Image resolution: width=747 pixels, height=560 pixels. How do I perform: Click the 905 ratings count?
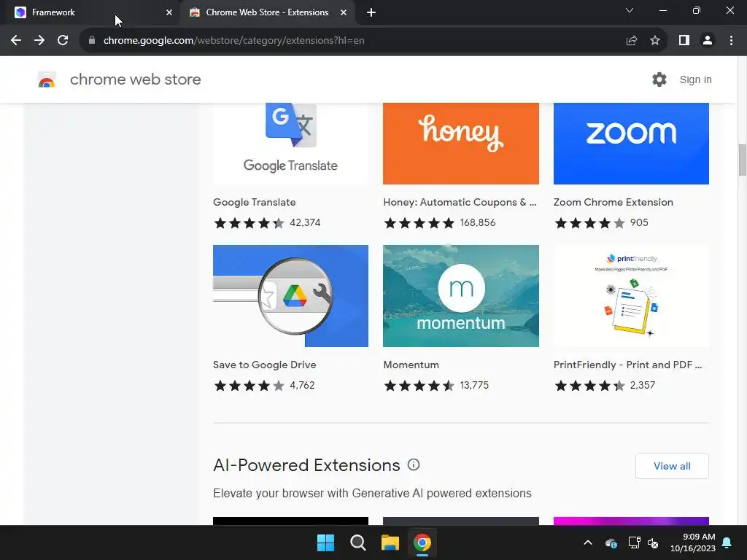[x=639, y=223]
